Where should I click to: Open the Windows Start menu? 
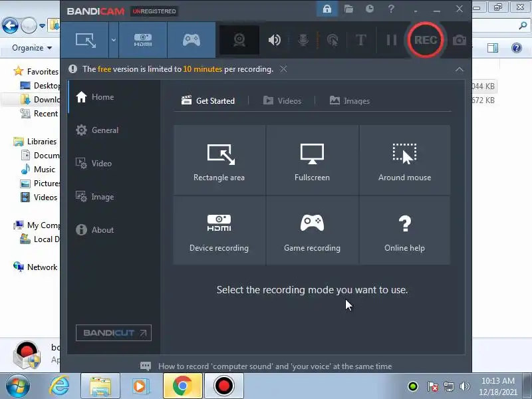pyautogui.click(x=18, y=386)
